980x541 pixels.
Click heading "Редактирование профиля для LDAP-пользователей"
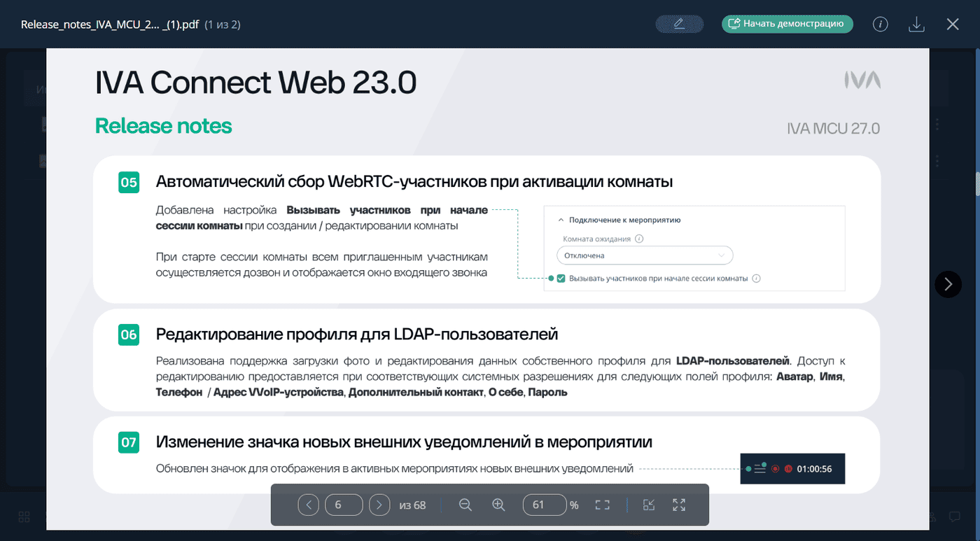(x=357, y=335)
